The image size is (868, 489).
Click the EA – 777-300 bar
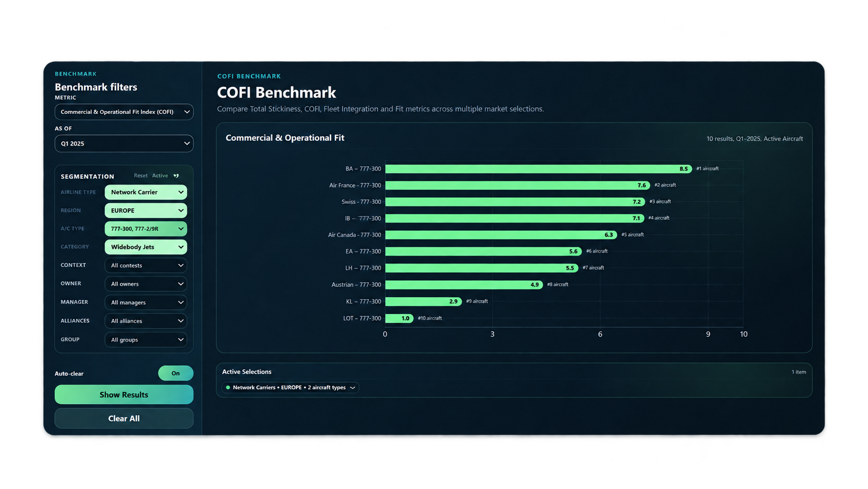point(483,252)
